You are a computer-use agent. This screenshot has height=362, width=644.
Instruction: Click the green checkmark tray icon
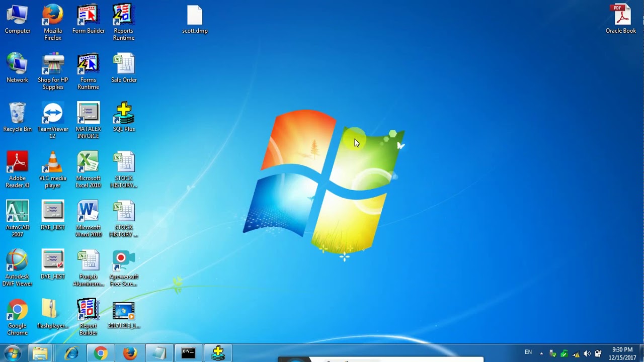[x=565, y=353]
